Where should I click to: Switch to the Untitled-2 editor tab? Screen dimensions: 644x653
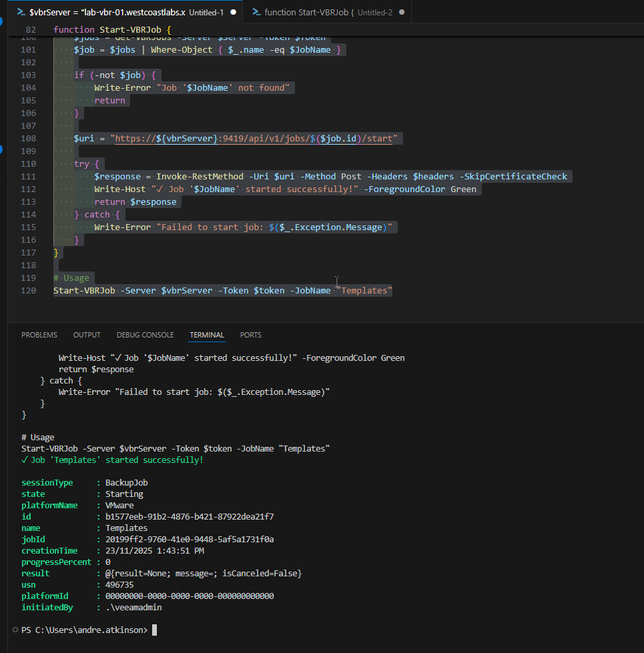point(327,13)
